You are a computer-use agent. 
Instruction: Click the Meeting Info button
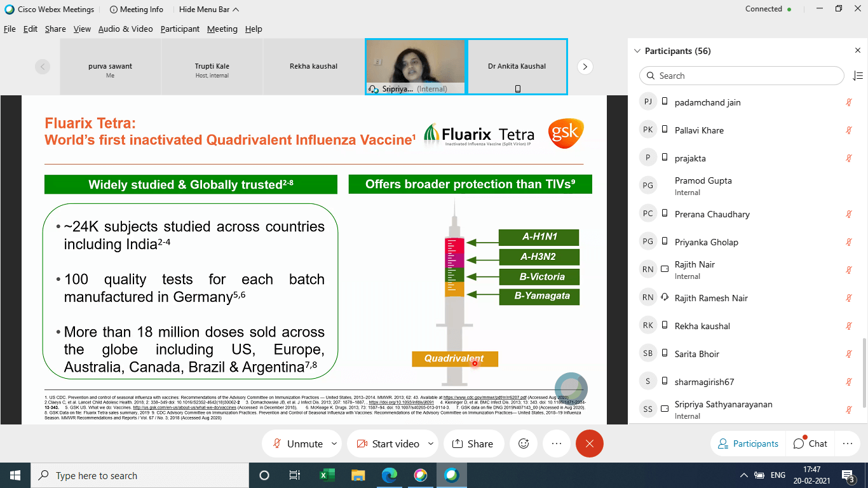click(x=136, y=10)
